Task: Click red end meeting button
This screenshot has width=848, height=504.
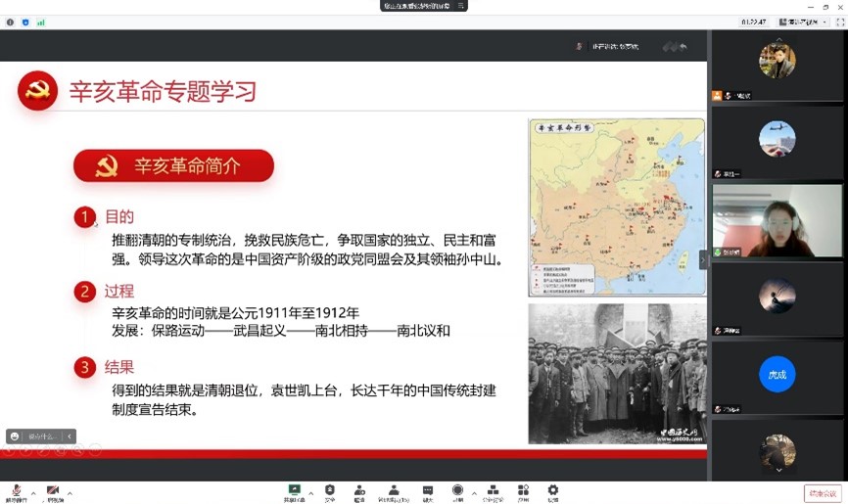Action: tap(822, 493)
